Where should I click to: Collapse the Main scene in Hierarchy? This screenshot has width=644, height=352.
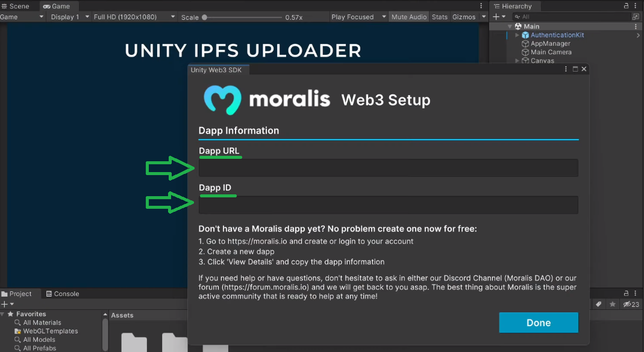[509, 26]
